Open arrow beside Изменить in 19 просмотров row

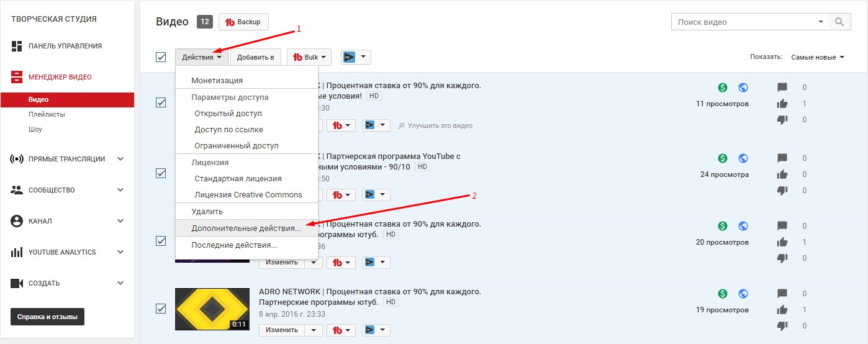(314, 330)
